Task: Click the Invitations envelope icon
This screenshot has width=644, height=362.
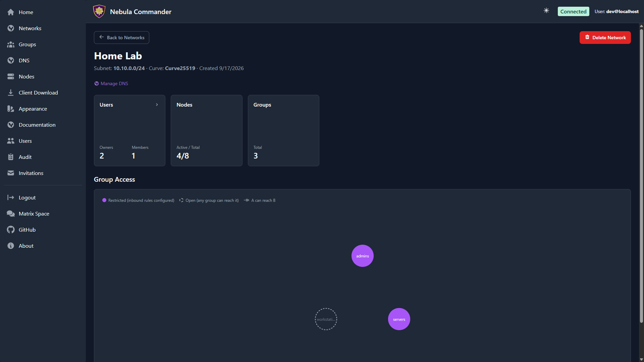Action: tap(11, 173)
